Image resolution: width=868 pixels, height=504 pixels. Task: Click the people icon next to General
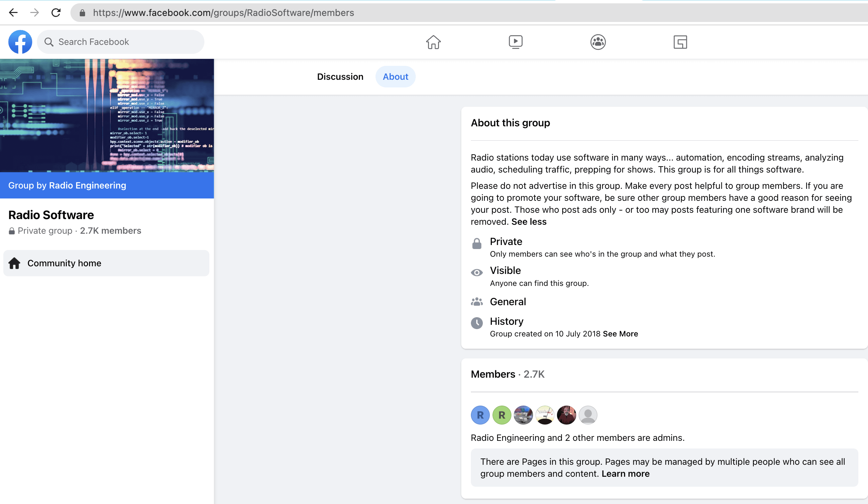tap(477, 302)
